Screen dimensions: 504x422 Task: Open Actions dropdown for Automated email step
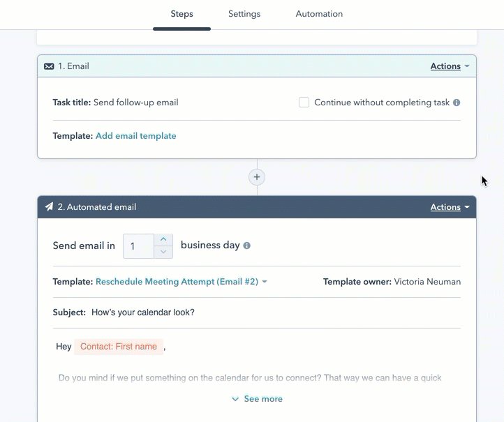coord(450,207)
